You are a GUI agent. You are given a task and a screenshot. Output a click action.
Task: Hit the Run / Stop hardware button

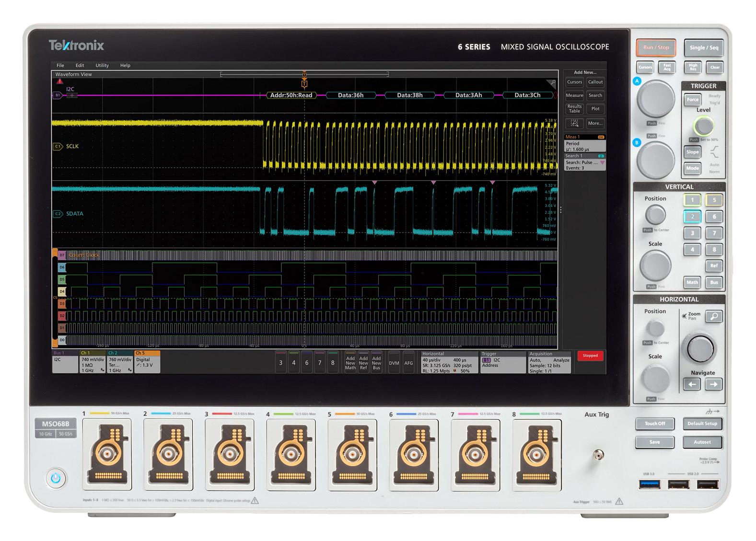(656, 47)
